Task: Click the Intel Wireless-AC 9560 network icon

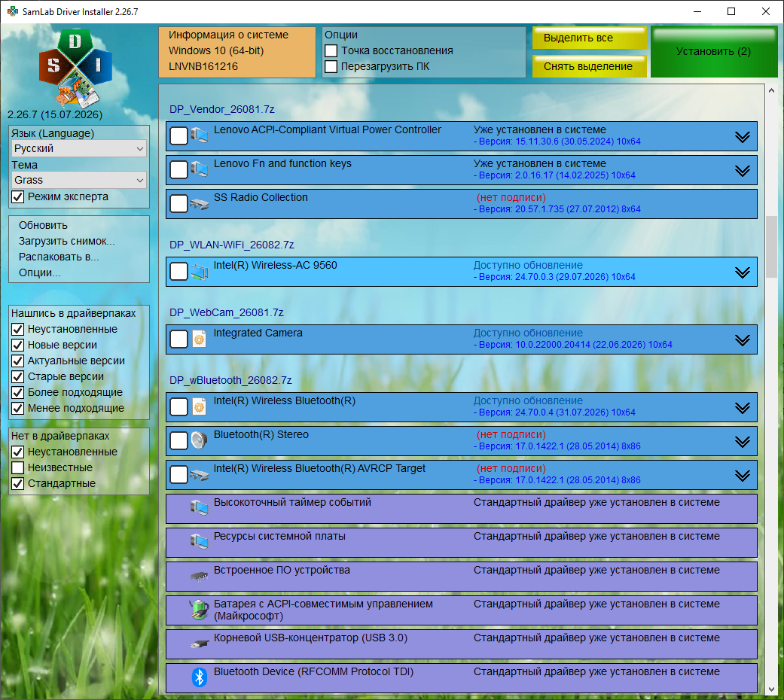Action: 199,271
